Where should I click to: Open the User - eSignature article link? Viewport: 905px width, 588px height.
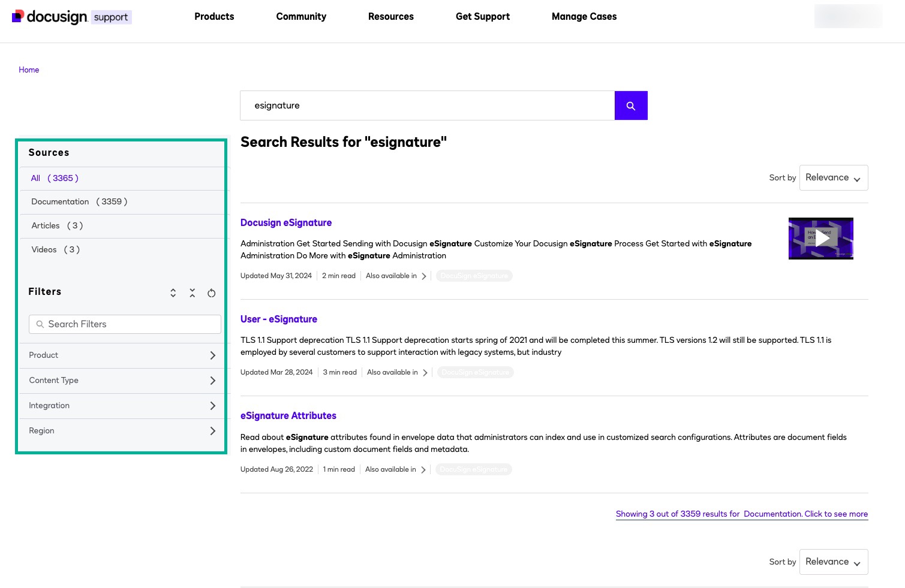tap(279, 319)
